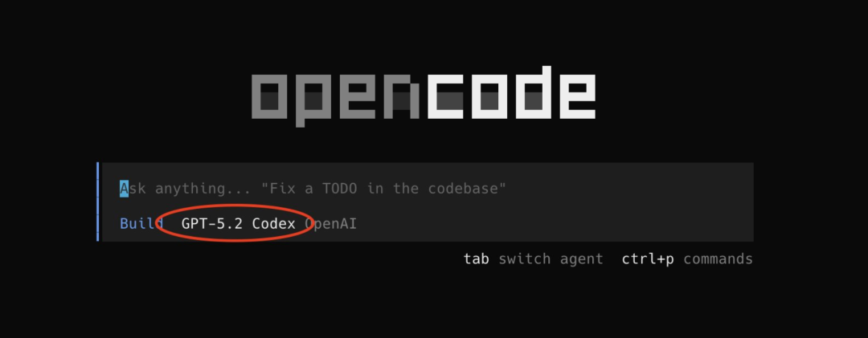The image size is (868, 338).
Task: Click the final letter "e" of the opencode logo
Action: click(578, 97)
